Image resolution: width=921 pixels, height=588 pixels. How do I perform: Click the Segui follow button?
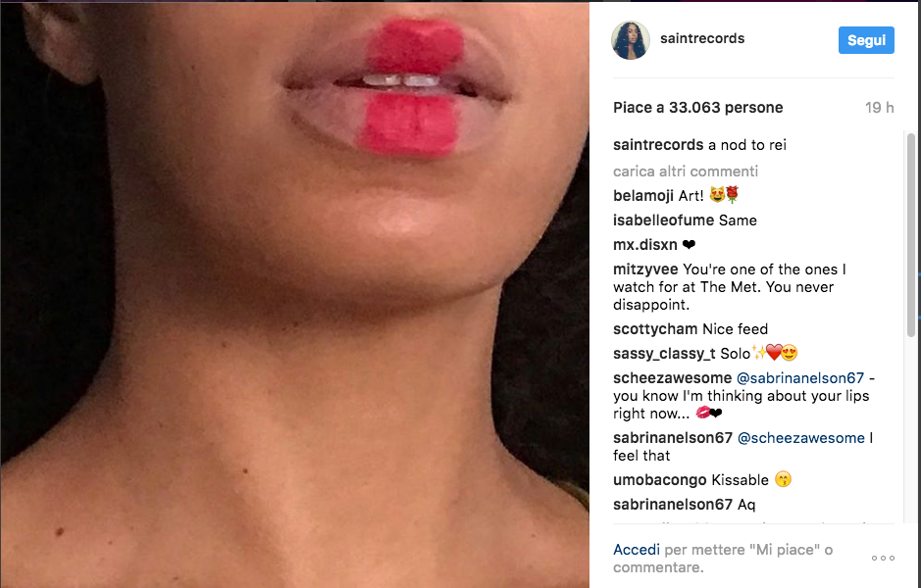coord(866,40)
